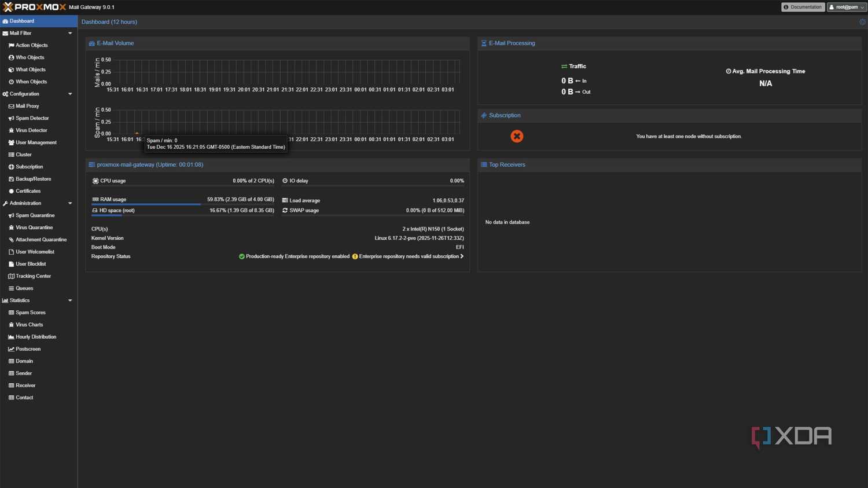
Task: Click the red subscription error icon
Action: [517, 136]
